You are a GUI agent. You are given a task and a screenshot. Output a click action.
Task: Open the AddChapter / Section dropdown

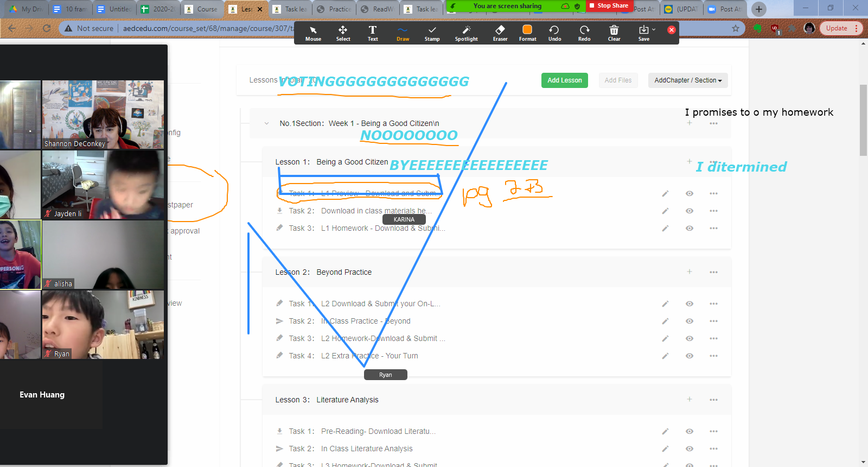pyautogui.click(x=688, y=80)
